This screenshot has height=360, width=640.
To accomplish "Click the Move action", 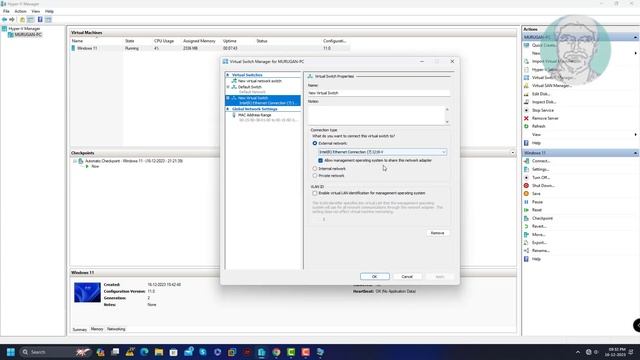I will point(538,235).
